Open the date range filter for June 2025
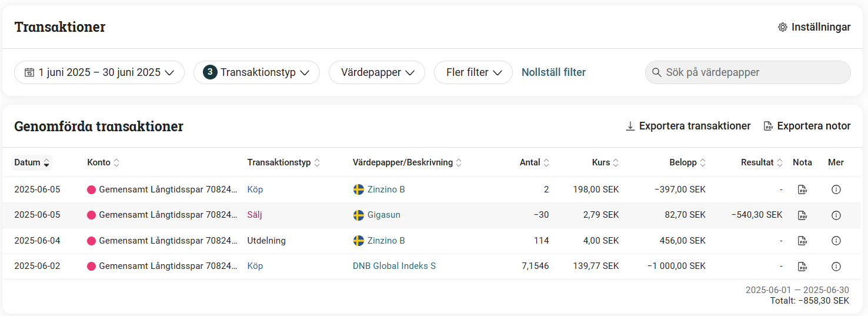This screenshot has height=316, width=868. (99, 72)
